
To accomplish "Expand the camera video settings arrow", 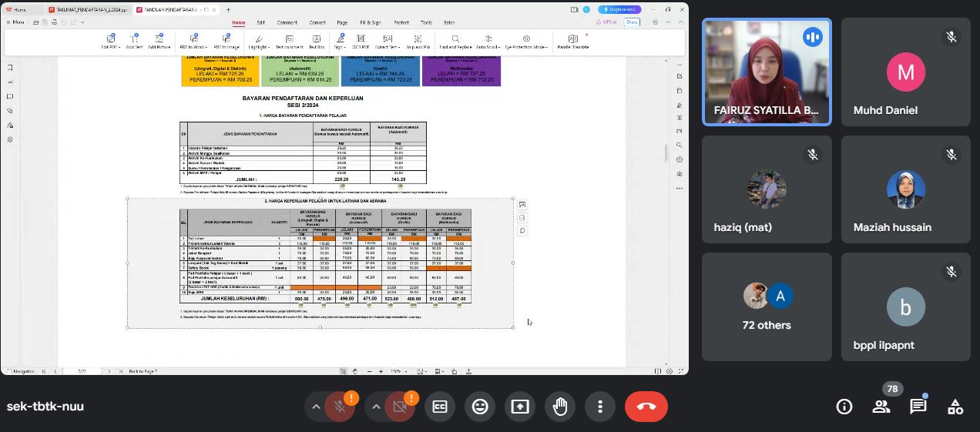I will [375, 407].
